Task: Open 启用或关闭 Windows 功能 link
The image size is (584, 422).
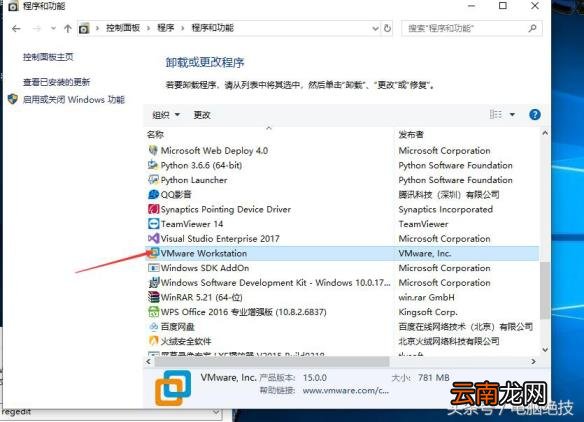Action: coord(74,99)
